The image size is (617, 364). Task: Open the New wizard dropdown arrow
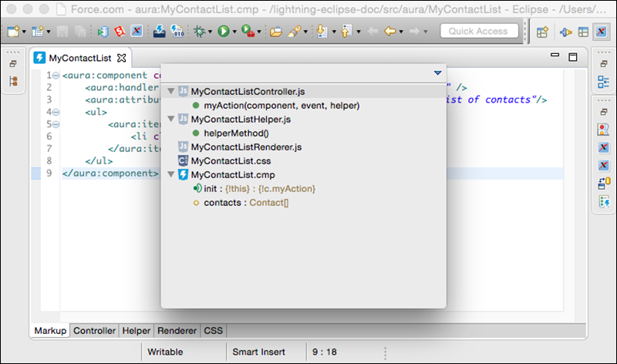(24, 32)
